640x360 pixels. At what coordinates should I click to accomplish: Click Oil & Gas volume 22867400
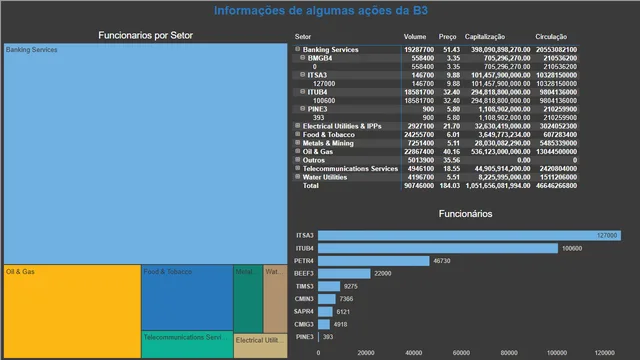tap(419, 151)
